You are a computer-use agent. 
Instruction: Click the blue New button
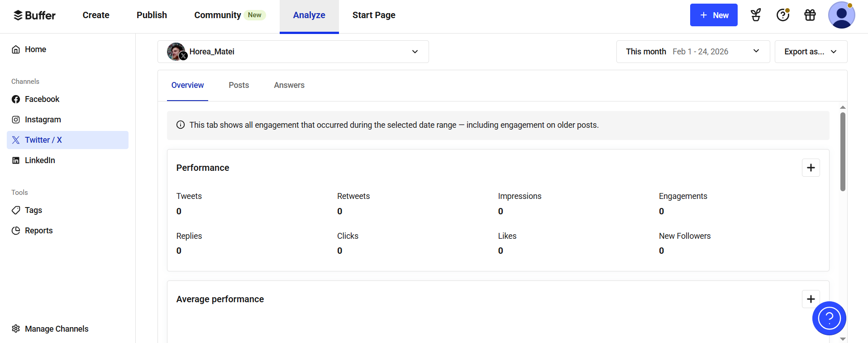click(x=714, y=15)
